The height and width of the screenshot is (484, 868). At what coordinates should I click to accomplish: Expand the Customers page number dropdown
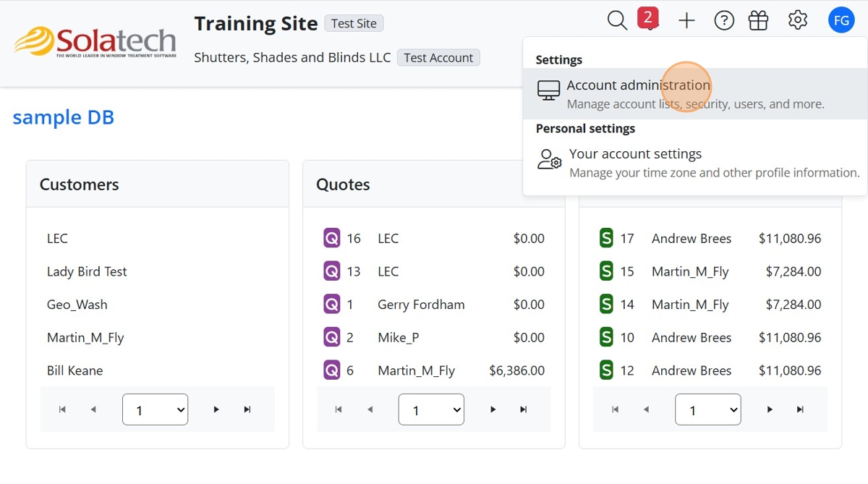coord(156,410)
